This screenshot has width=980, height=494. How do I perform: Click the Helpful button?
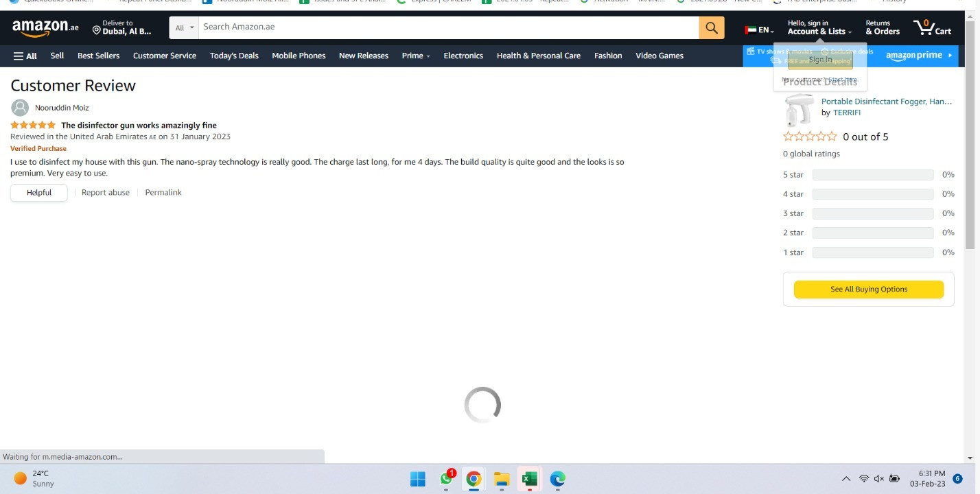(39, 193)
